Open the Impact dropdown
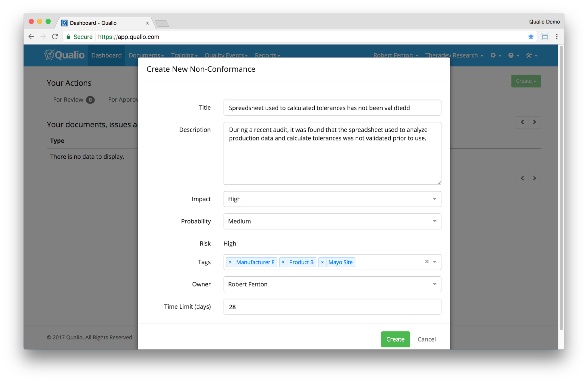Image resolution: width=588 pixels, height=383 pixels. [332, 199]
